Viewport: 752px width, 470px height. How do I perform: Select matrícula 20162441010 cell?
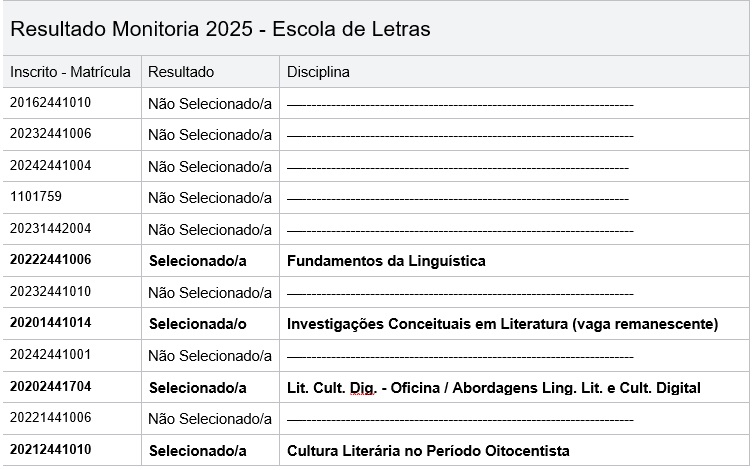click(x=51, y=102)
